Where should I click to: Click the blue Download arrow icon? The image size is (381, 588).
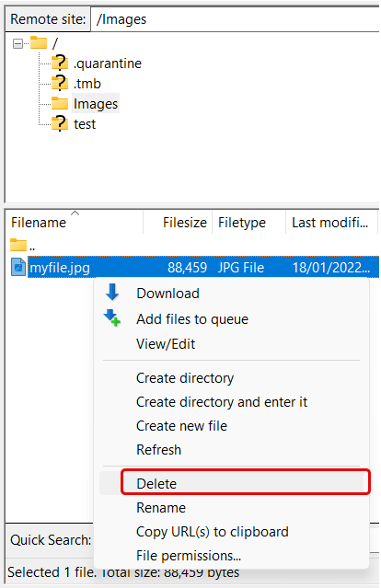(x=112, y=292)
